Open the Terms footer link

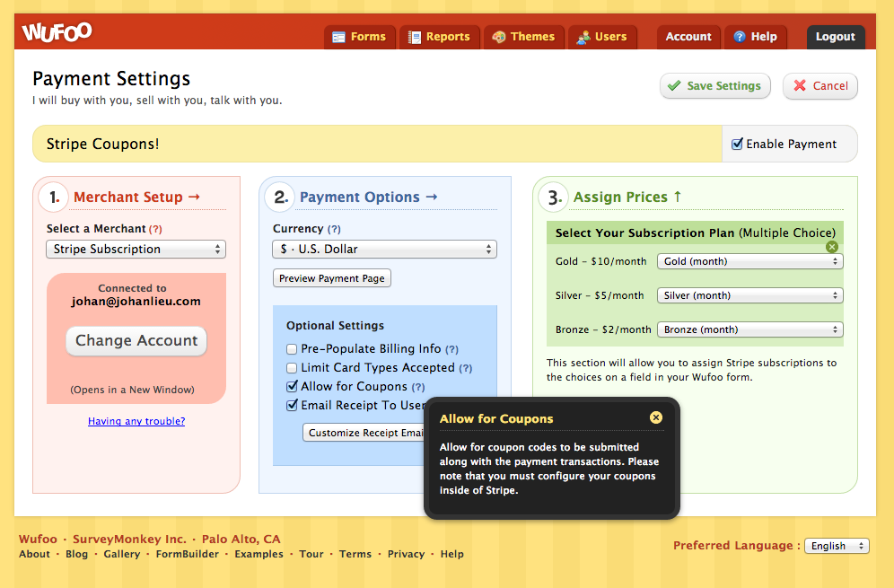coord(355,555)
